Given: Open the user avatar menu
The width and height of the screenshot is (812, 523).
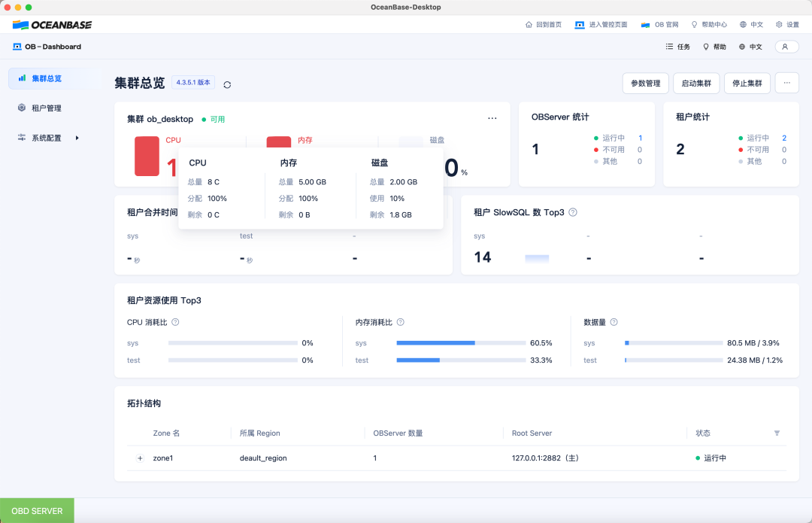Looking at the screenshot, I should [786, 47].
